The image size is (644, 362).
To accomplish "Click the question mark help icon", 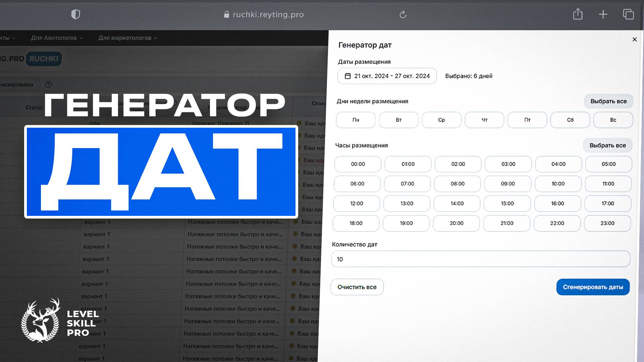I will coord(49,84).
